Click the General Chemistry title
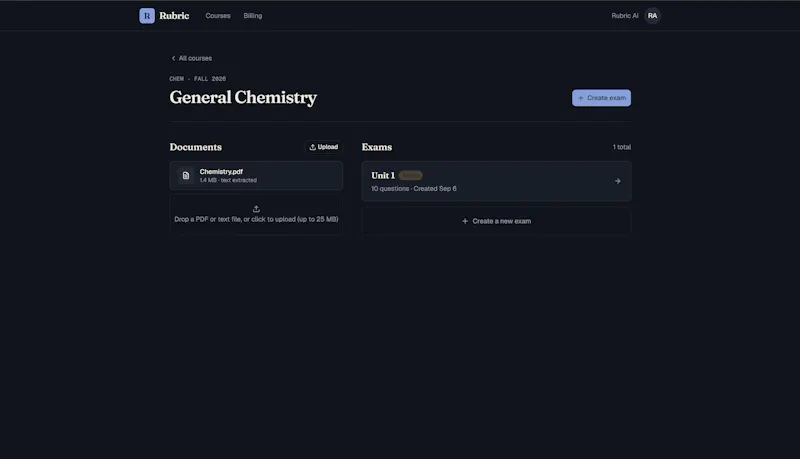Viewport: 800px width, 459px height. 243,97
